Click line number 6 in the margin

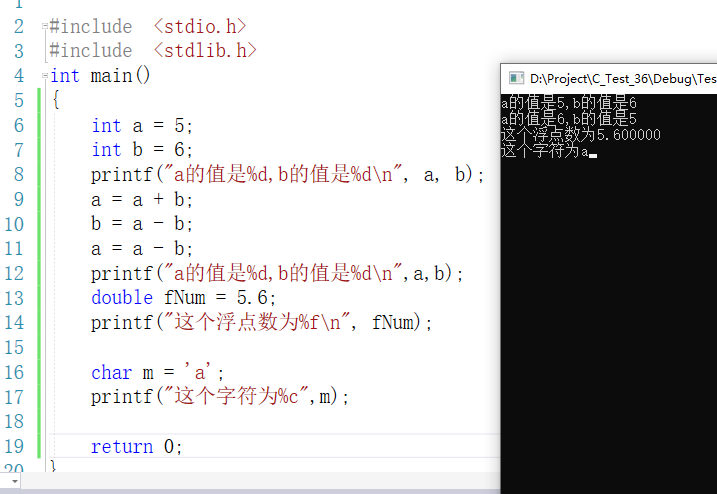(19, 125)
